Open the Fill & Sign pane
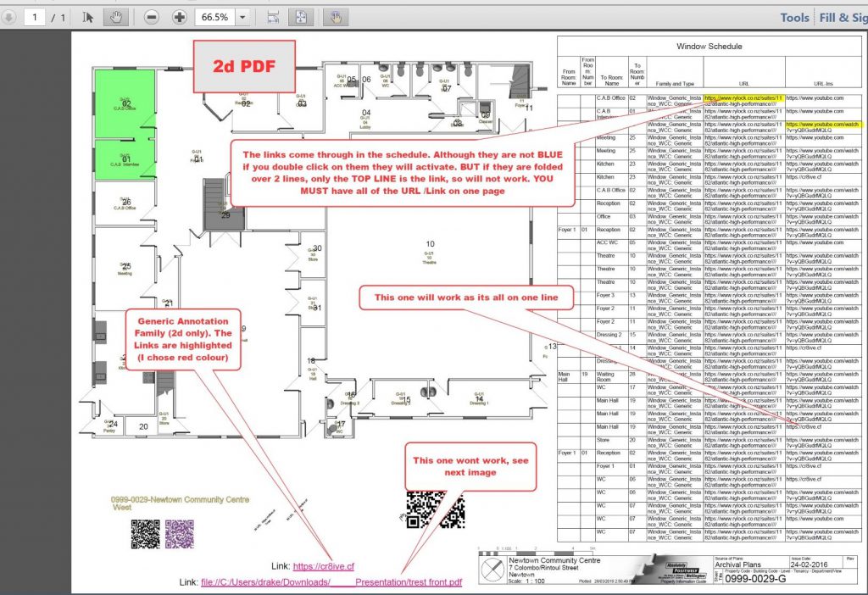The image size is (868, 595). point(843,17)
